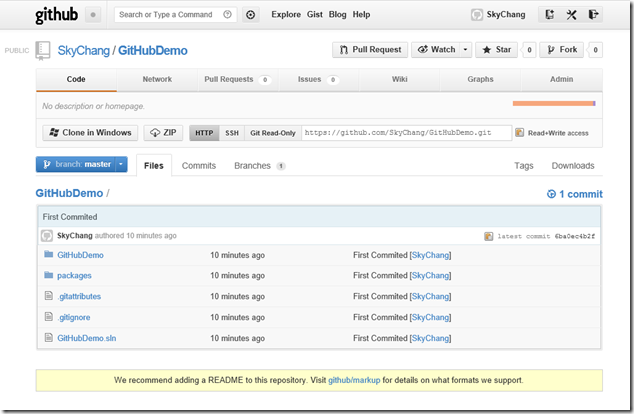Image resolution: width=634 pixels, height=414 pixels.
Task: Open the star count badge
Action: pos(529,50)
